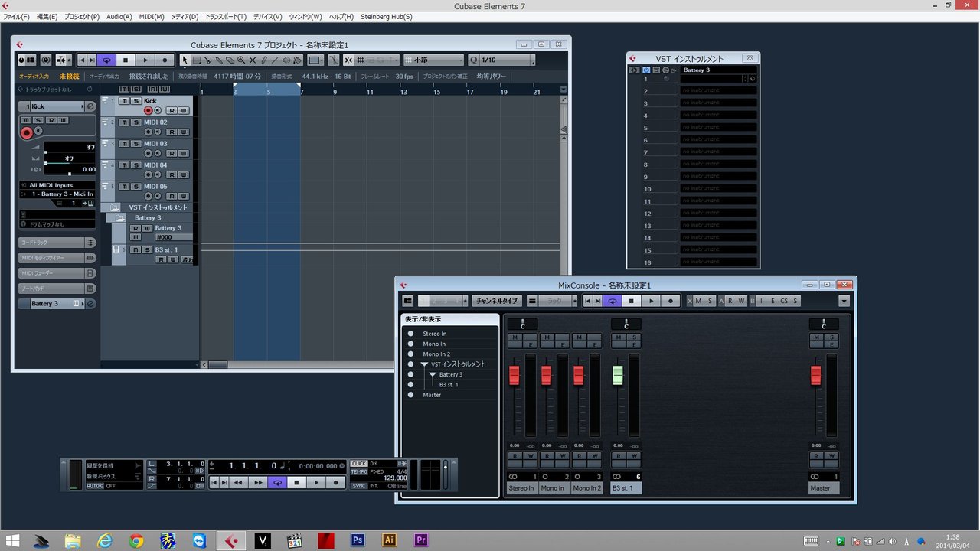
Task: Select the Play speaker tool
Action: [286, 60]
